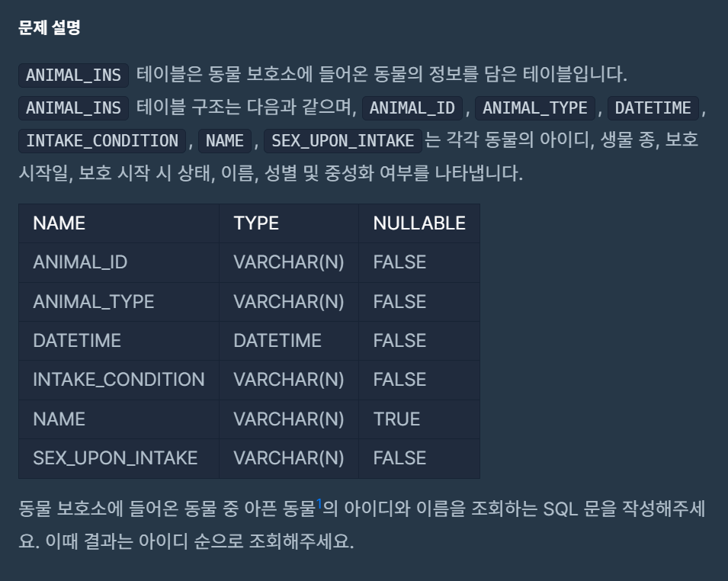The image size is (728, 581).
Task: Click the second ANIMAL_INS code tag
Action: (73, 108)
